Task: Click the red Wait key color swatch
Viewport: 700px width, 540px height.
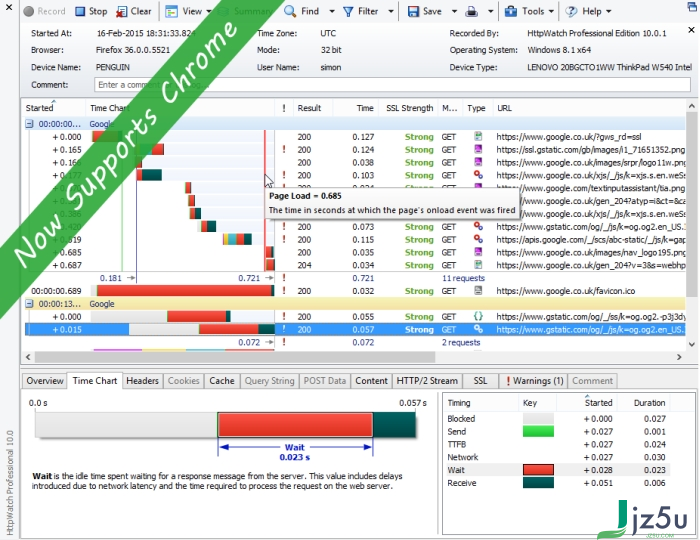Action: (538, 470)
